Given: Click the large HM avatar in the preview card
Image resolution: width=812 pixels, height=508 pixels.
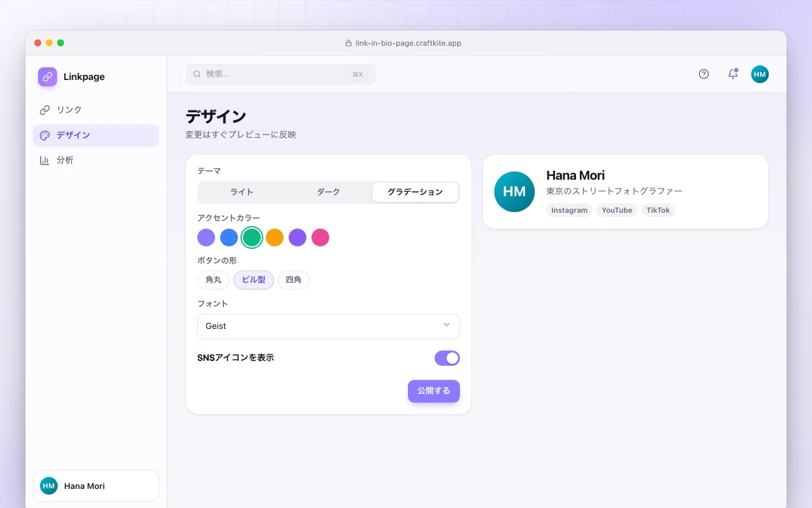Looking at the screenshot, I should pyautogui.click(x=514, y=192).
